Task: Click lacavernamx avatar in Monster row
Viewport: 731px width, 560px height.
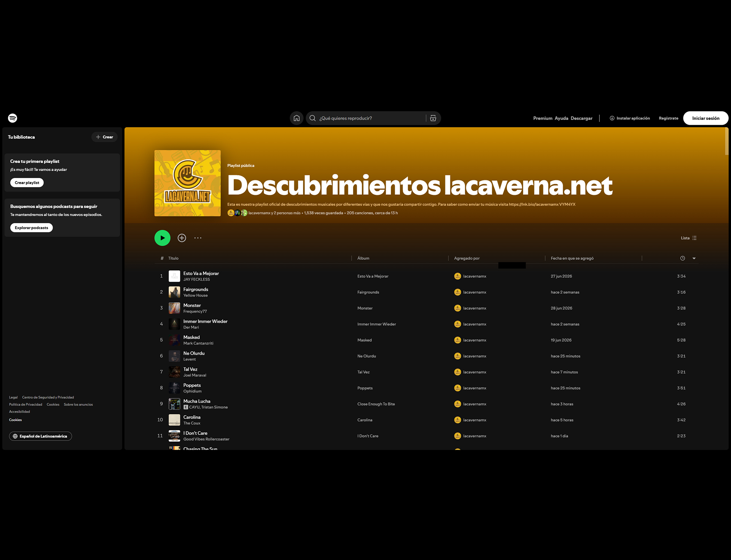Action: (458, 308)
